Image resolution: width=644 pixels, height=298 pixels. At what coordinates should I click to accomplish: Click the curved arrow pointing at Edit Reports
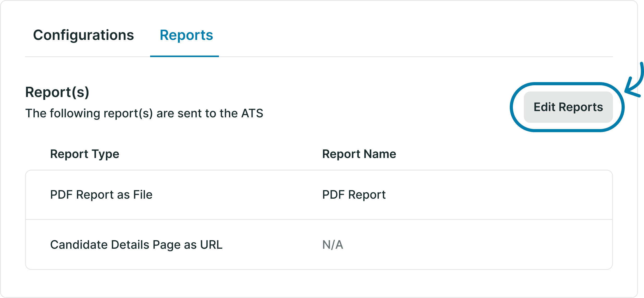[x=636, y=83]
